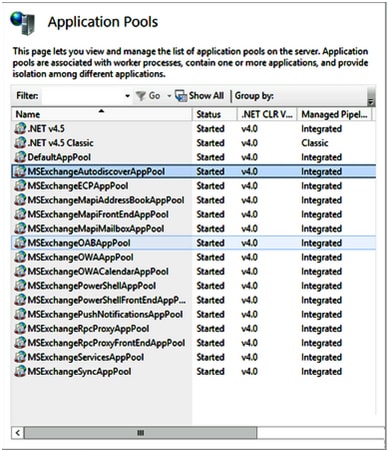Screen dimensions: 390x450
Task: Click Integrated cell for MSExchangeAutodiscoverAppPool
Action: point(322,171)
